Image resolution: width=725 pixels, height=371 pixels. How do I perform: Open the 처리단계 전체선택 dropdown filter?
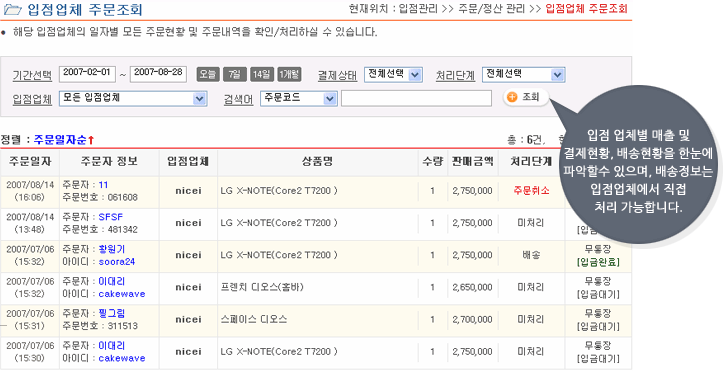523,74
